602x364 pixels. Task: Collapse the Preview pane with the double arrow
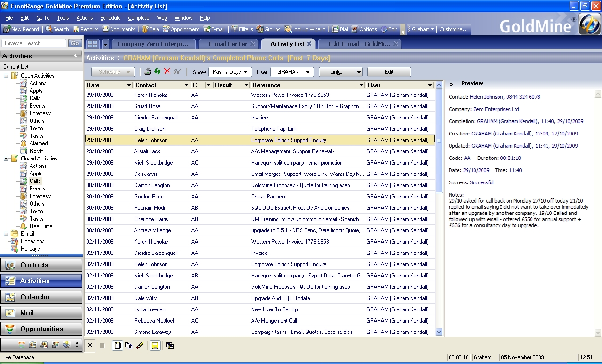[451, 84]
